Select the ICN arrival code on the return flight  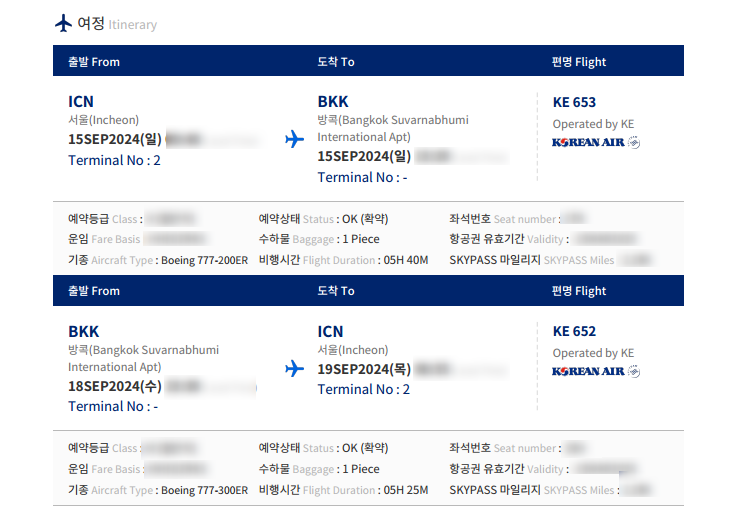(330, 331)
